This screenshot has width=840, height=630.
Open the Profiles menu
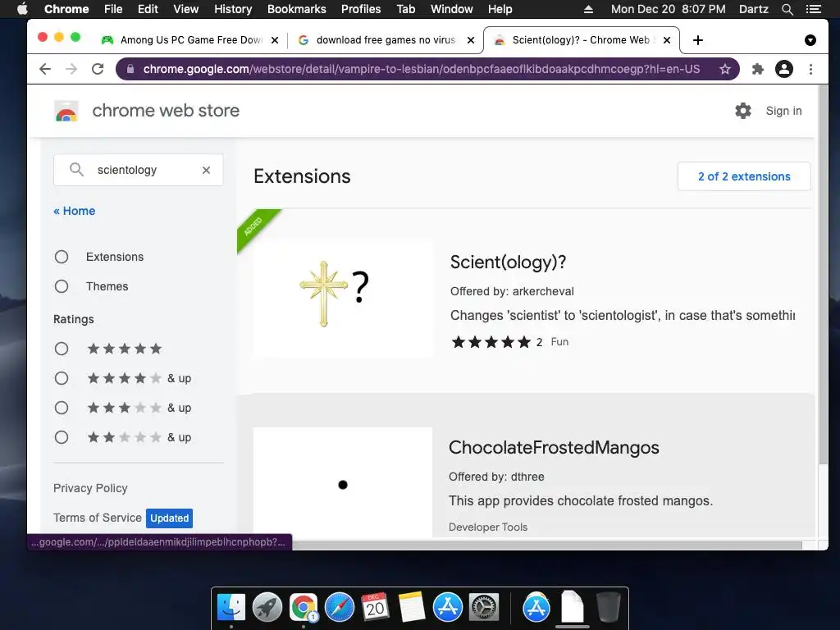[x=361, y=9]
